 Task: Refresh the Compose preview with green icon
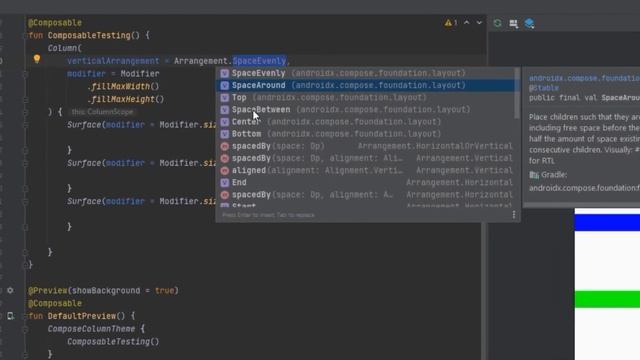(497, 23)
